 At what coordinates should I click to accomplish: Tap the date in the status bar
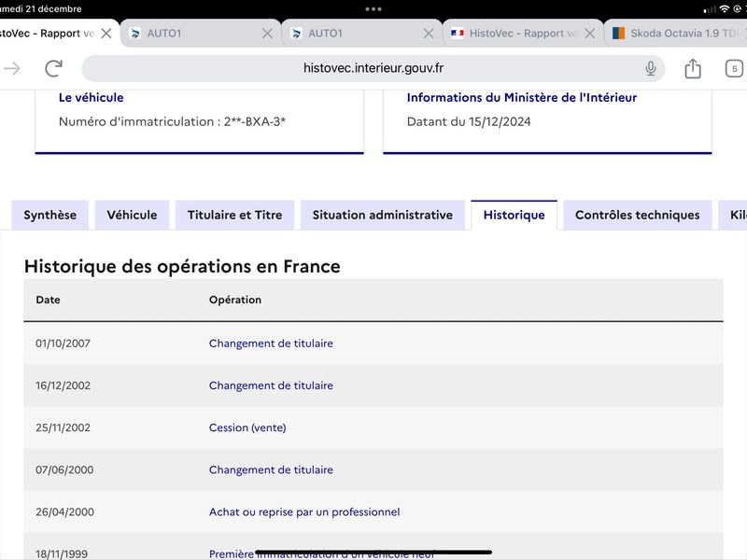(40, 9)
